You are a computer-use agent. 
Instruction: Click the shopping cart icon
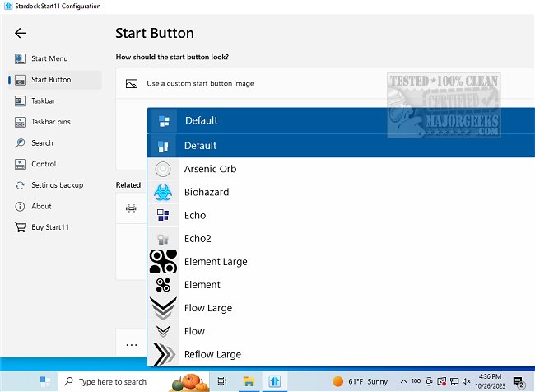click(x=20, y=227)
